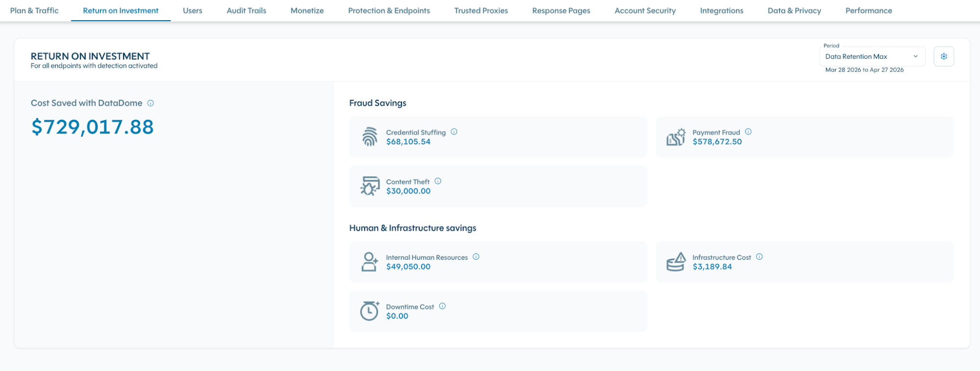Click the Payment Fraud money icon

tap(676, 137)
